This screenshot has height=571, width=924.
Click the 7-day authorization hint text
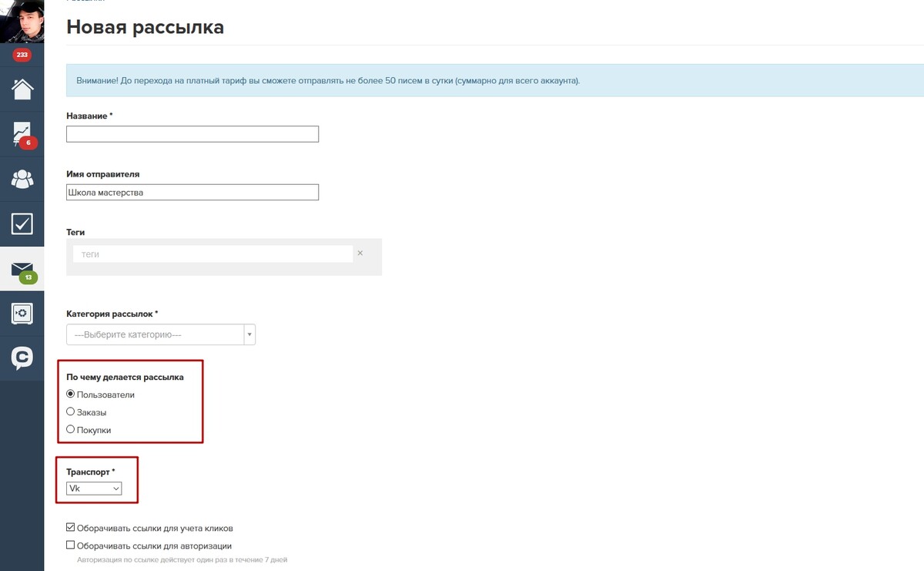click(182, 559)
